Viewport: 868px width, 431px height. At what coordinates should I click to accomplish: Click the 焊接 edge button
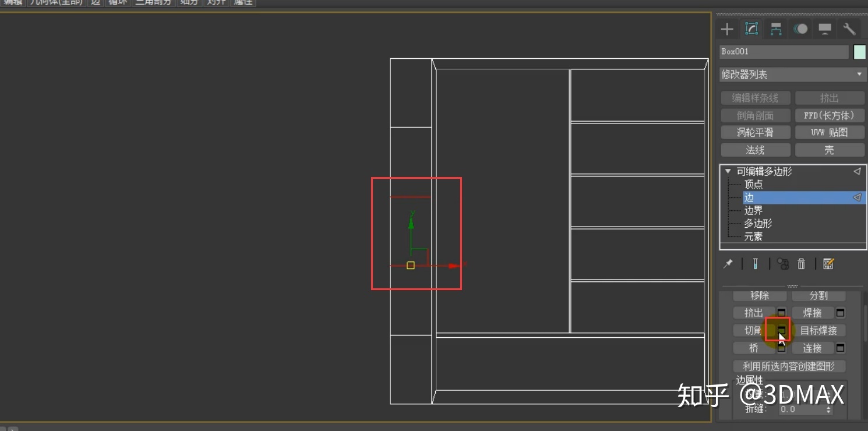tap(813, 313)
